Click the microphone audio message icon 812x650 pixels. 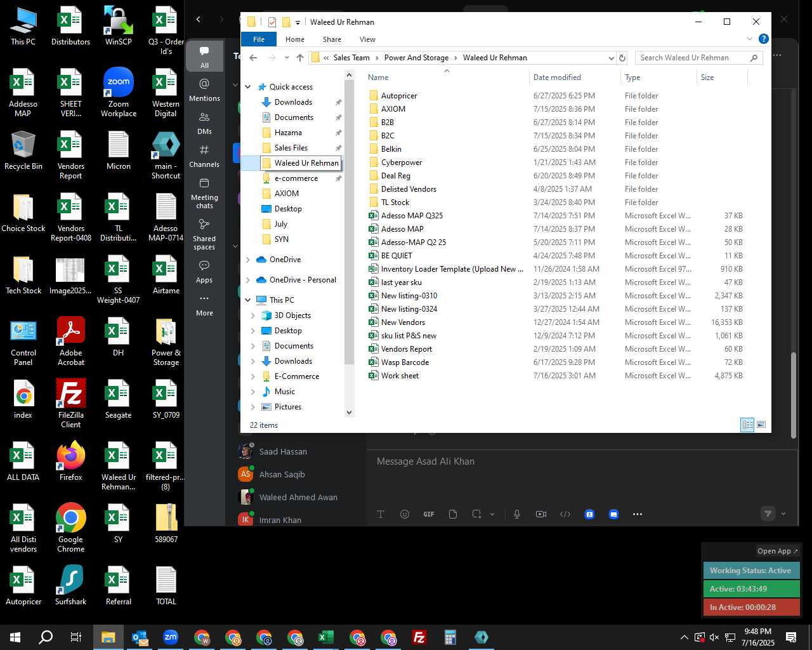pyautogui.click(x=517, y=514)
